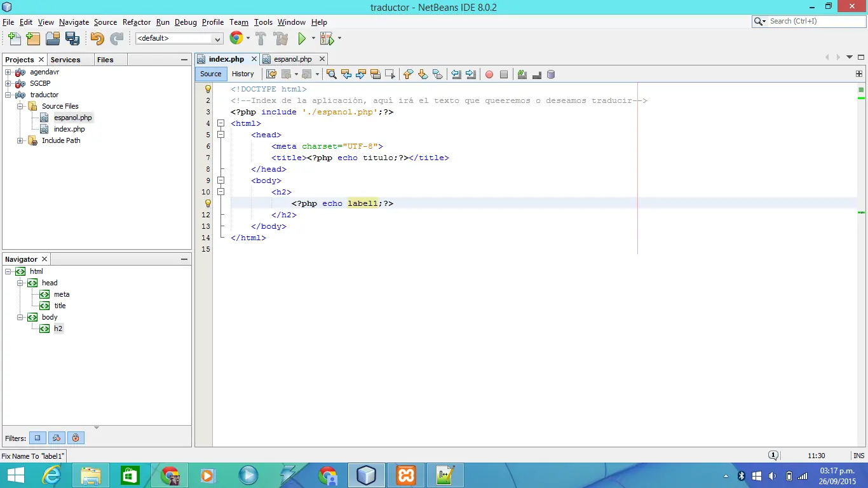Image resolution: width=868 pixels, height=488 pixels.
Task: Switch to the espanol.php editor tab
Action: point(292,59)
